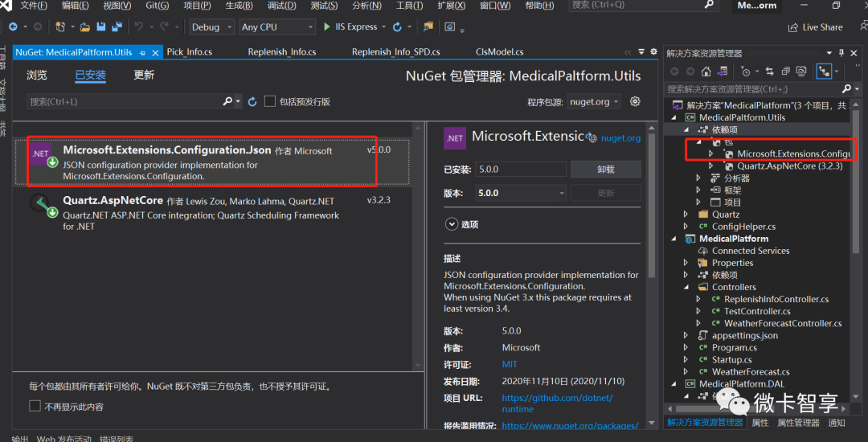Toggle include prerelease checkbox

[x=269, y=101]
